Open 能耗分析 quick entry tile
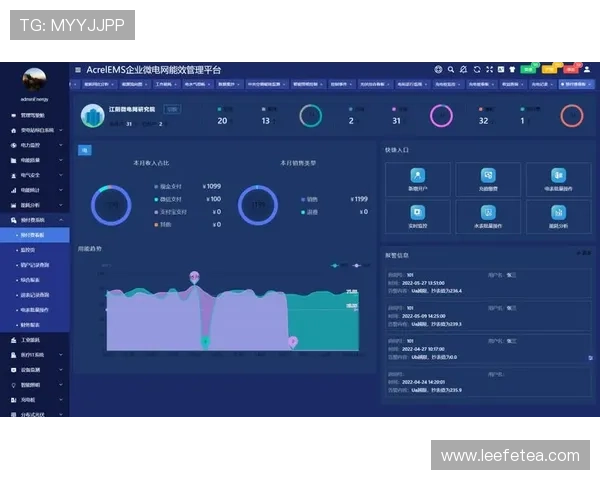 point(557,217)
